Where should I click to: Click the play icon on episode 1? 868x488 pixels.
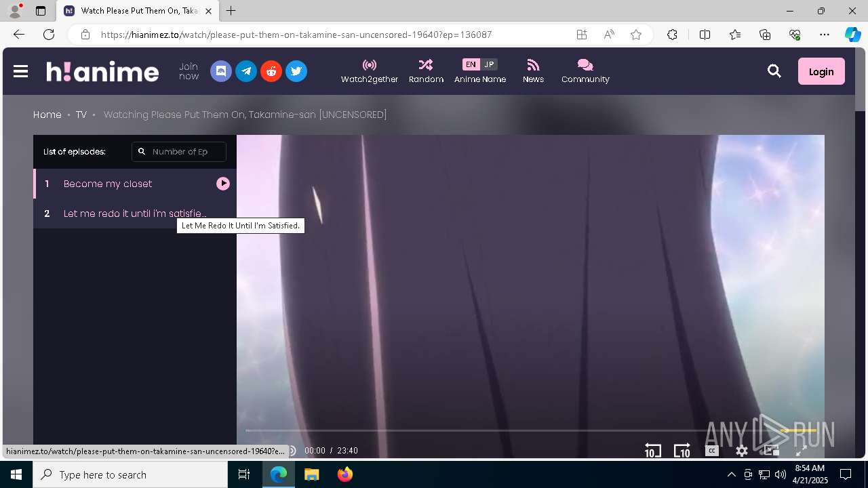pyautogui.click(x=223, y=184)
